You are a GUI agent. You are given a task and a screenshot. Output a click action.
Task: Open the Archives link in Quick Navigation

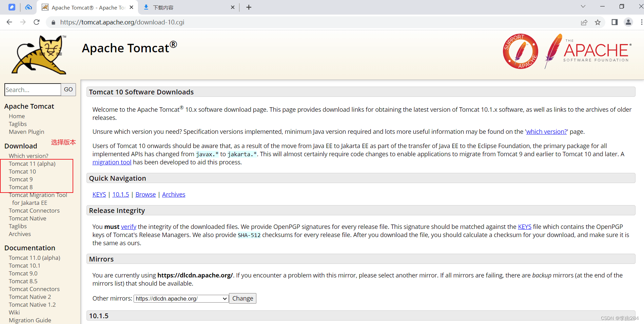(x=174, y=195)
